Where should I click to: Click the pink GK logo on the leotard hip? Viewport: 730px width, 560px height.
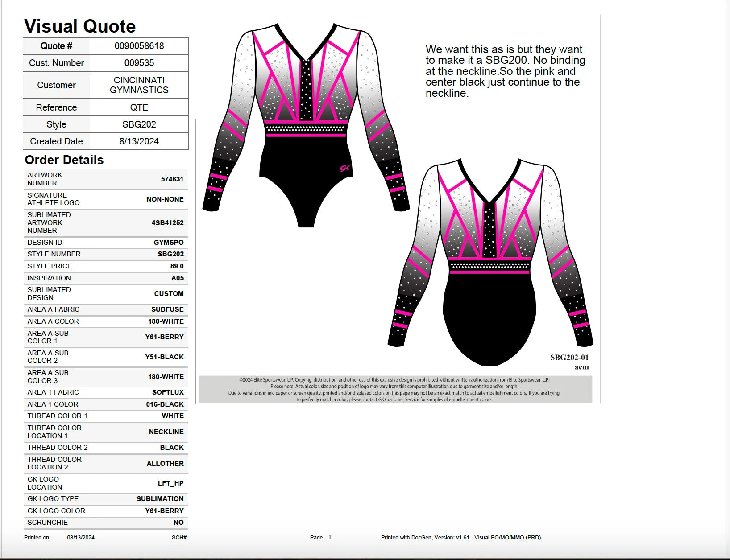coord(344,168)
